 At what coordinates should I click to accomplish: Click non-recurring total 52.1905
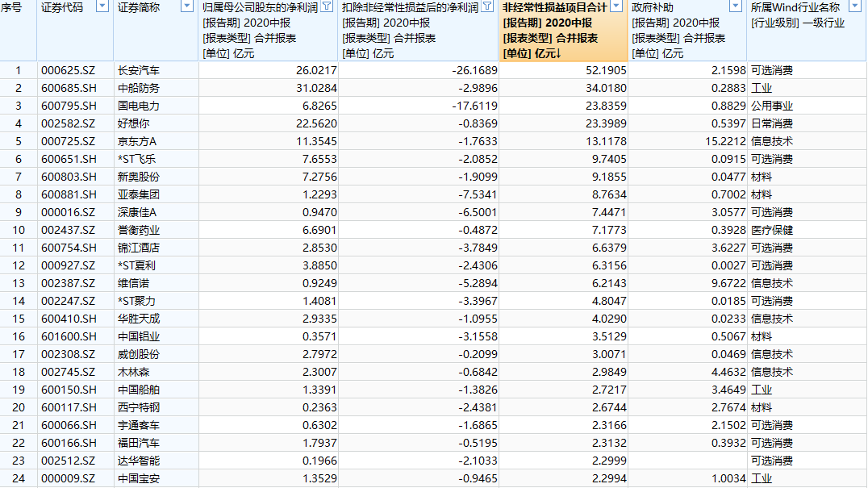pos(606,70)
